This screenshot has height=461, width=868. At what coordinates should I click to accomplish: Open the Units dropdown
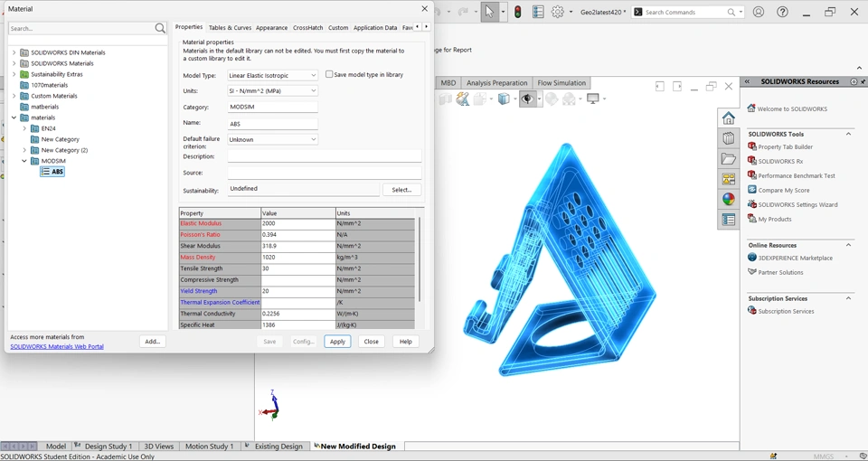tap(272, 90)
